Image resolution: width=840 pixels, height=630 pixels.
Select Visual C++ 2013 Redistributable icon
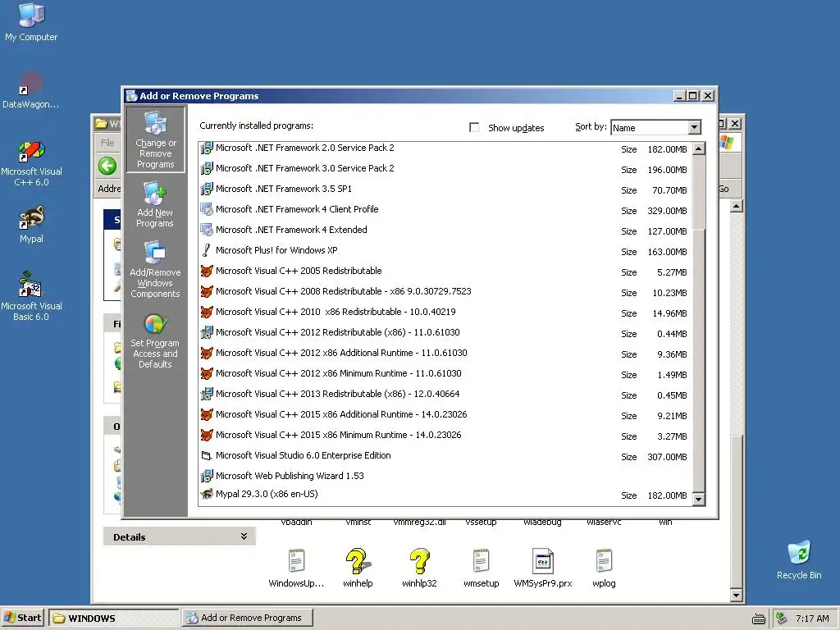206,394
